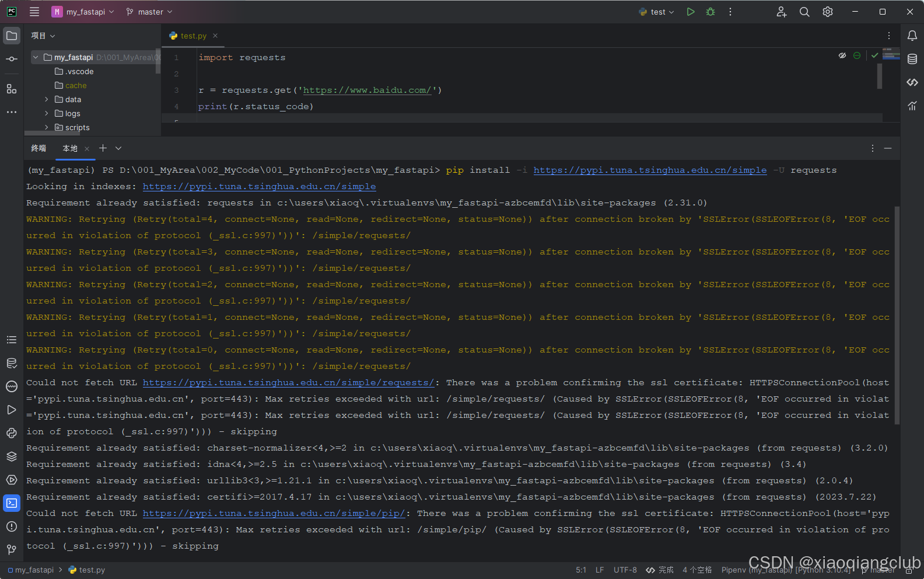Open the Git tool window in left sidebar
This screenshot has height=579, width=924.
pos(12,550)
